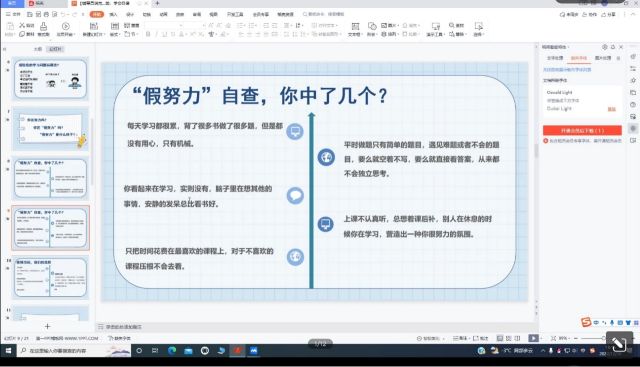The image size is (640, 367).
Task: Click the slide sorter view icon in status bar
Action: (x=509, y=338)
